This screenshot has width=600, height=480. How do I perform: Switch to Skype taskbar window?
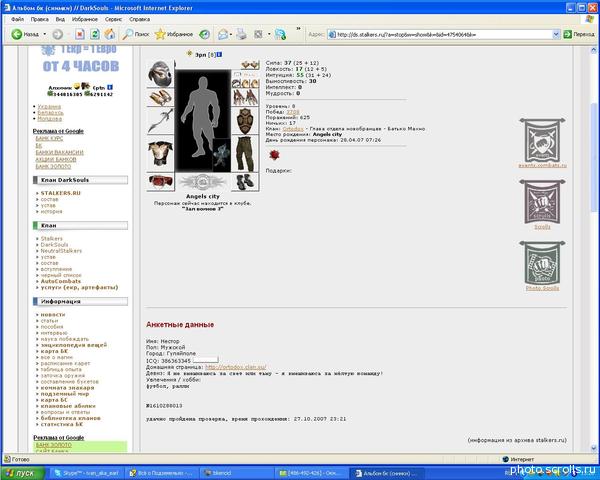[x=86, y=473]
